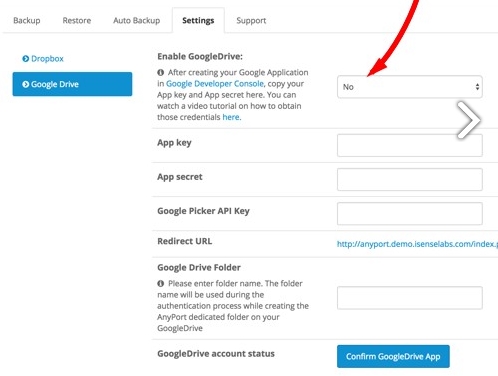Click the Confirm GoogleDrive App button
Viewport: 498px width, 376px height.
click(393, 357)
